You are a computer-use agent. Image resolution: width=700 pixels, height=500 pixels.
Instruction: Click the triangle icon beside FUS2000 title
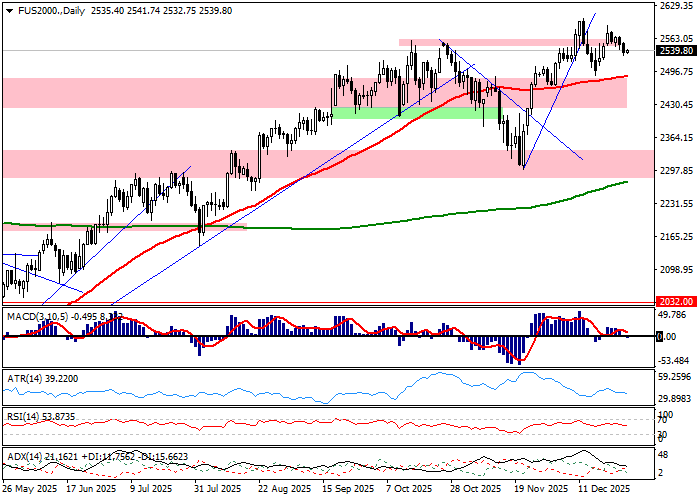(x=5, y=10)
